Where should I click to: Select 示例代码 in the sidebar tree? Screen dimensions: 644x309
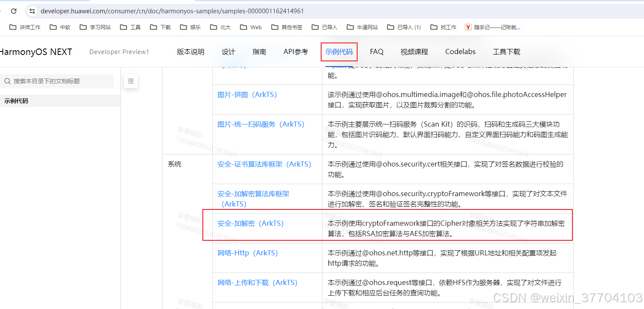coord(60,101)
